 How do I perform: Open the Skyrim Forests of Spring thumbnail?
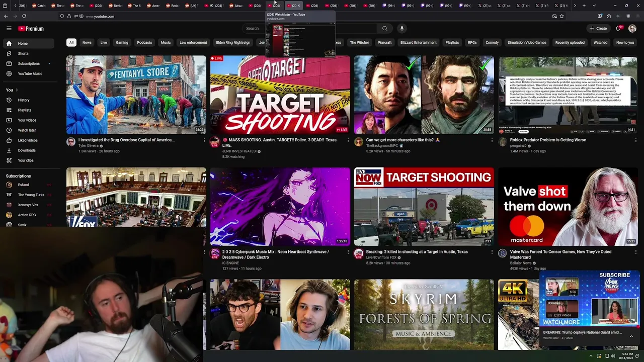pos(424,315)
